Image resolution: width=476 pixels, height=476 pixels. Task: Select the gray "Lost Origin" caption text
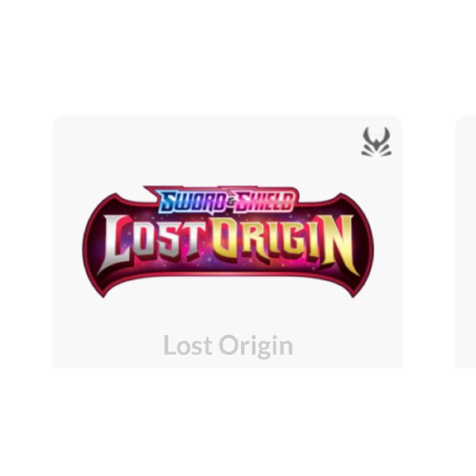(x=228, y=346)
